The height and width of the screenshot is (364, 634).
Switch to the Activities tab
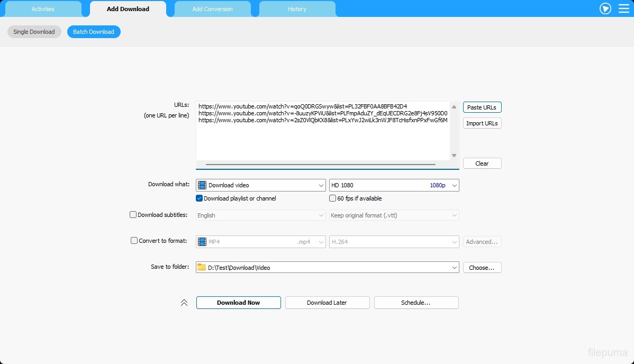pos(43,9)
